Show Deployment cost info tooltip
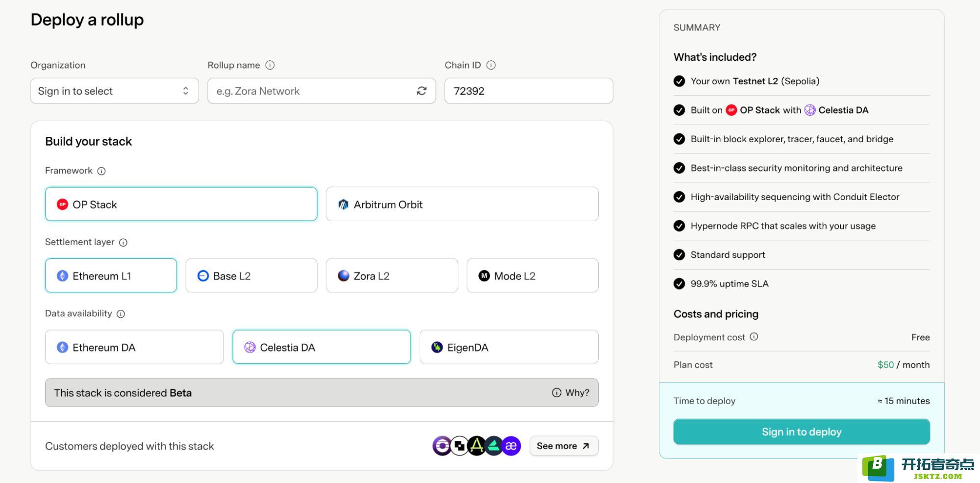The image size is (980, 483). (754, 337)
